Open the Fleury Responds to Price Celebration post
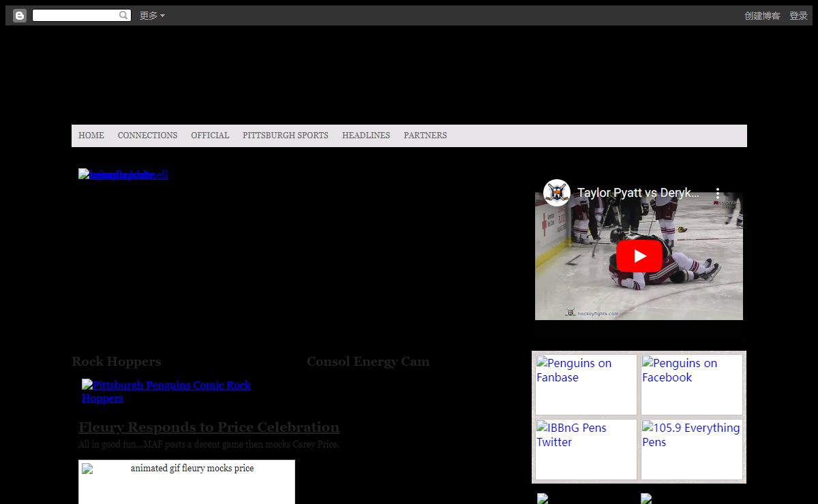818x504 pixels. point(209,428)
